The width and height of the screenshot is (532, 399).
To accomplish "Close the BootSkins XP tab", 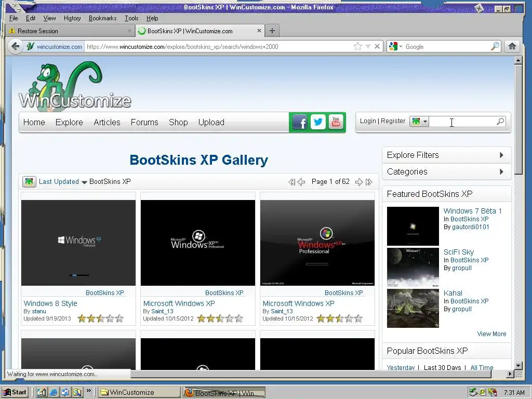I will tap(259, 31).
